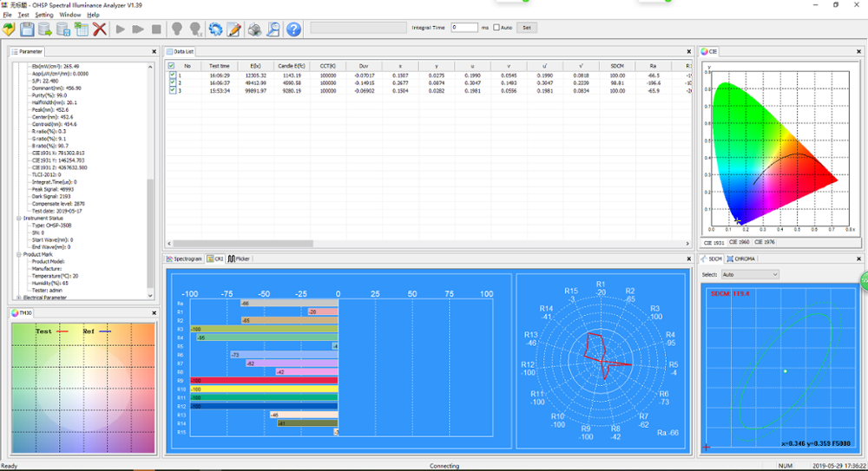Click the Set button
Image resolution: width=868 pixels, height=471 pixels.
(x=526, y=28)
